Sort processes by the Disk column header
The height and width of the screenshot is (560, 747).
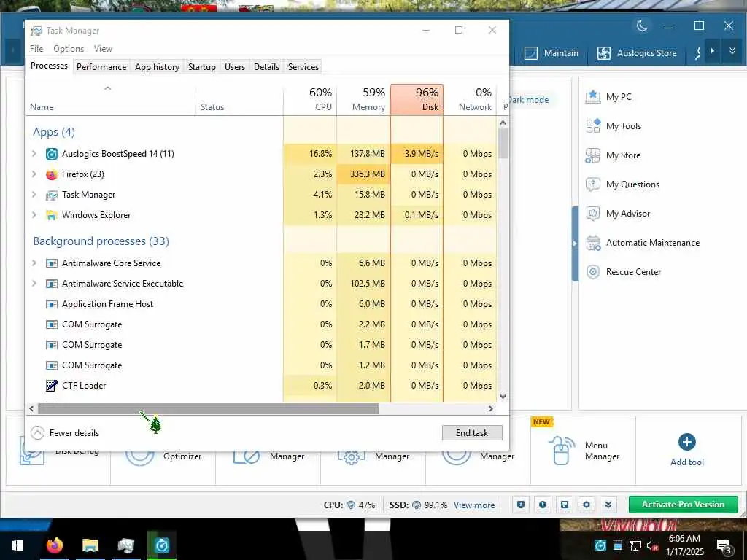point(417,99)
